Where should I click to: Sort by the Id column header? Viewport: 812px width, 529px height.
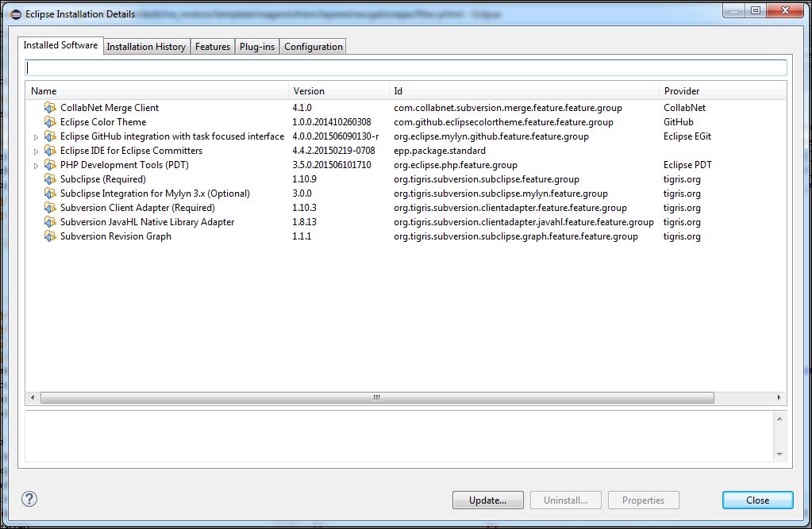(x=524, y=91)
